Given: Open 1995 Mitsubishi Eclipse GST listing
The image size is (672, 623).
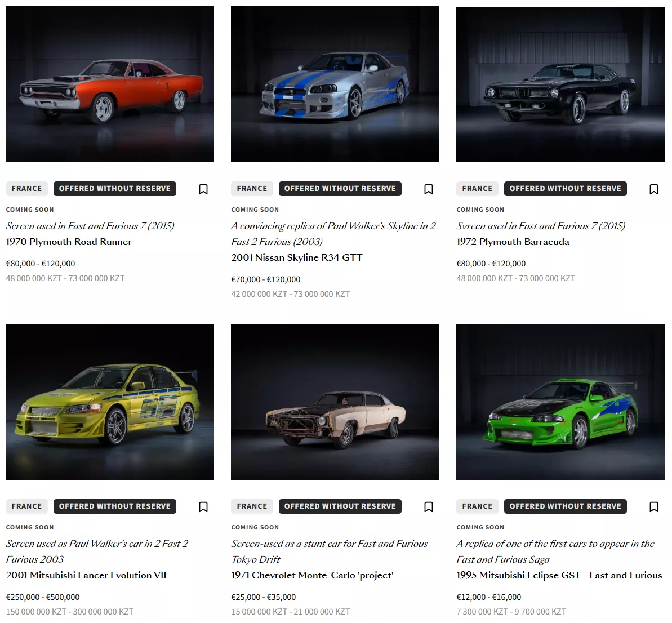Looking at the screenshot, I should tap(559, 575).
